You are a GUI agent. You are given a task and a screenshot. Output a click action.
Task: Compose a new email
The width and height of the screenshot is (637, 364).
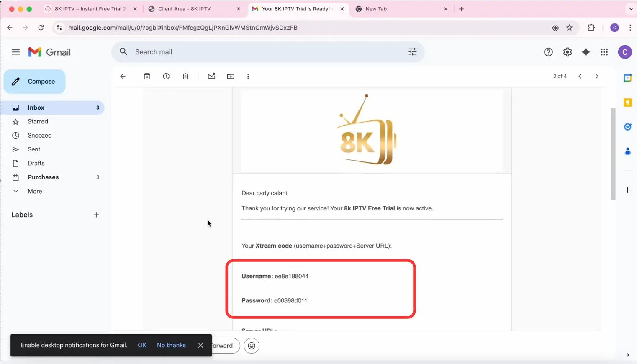(35, 82)
